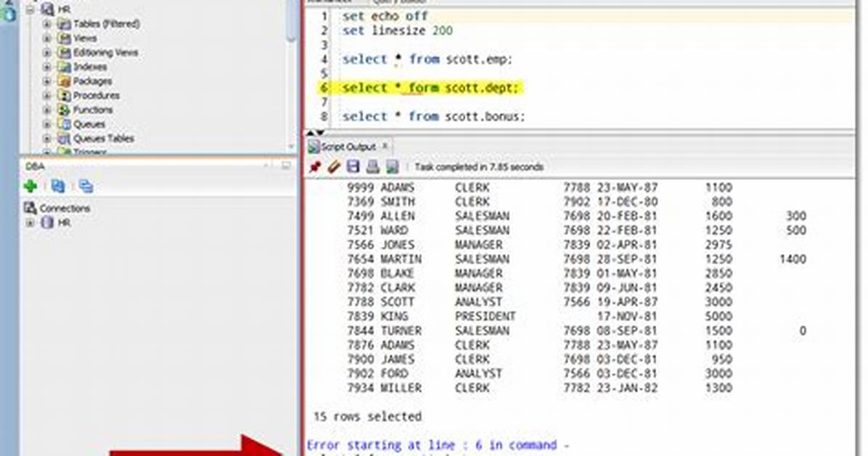Screen dimensions: 868x456
Task: Click 'Error starting at line : 6' message
Action: (438, 445)
